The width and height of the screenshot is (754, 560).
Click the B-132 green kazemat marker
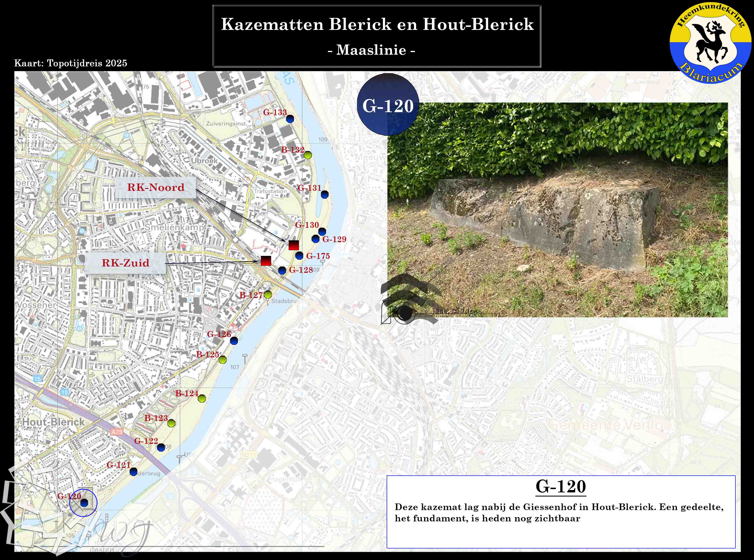tap(307, 155)
